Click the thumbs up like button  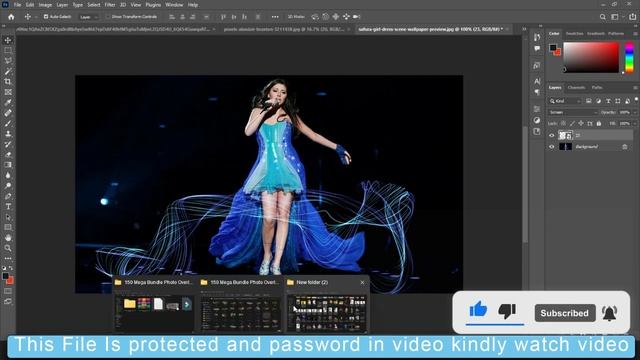tap(478, 310)
